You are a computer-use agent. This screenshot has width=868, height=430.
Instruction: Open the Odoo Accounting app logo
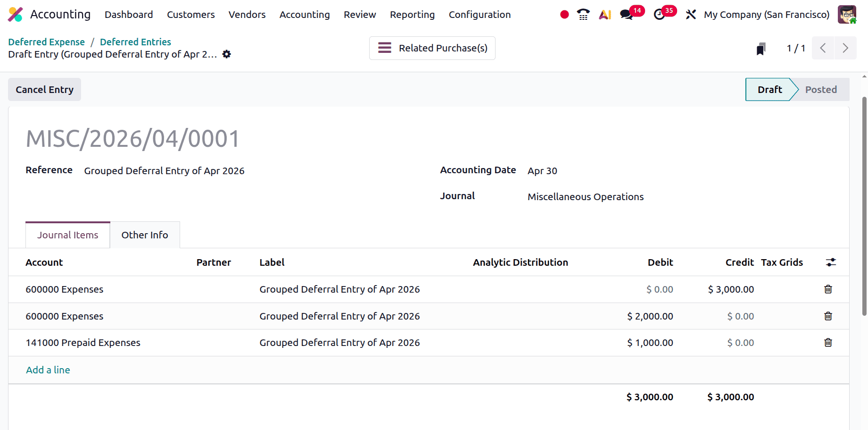tap(16, 15)
